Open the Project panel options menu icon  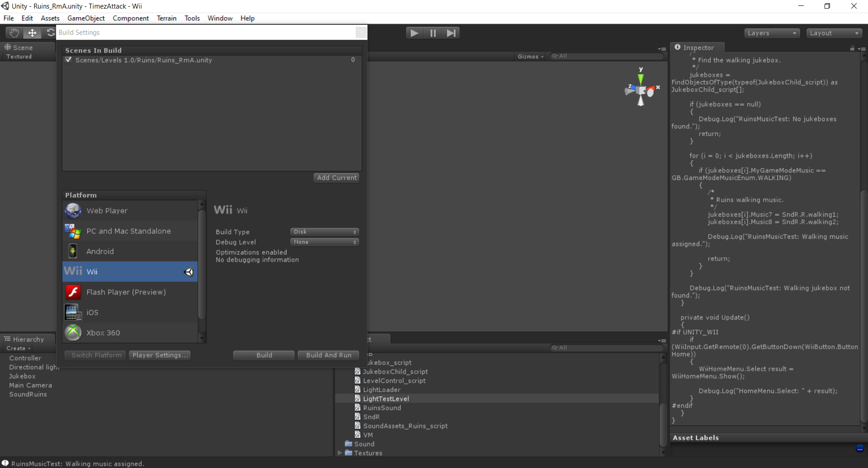(x=662, y=340)
